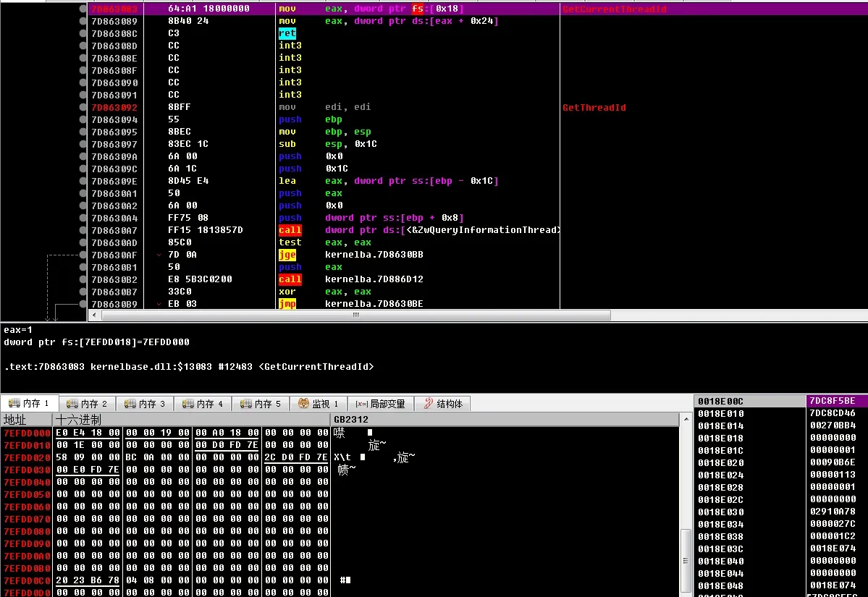The height and width of the screenshot is (597, 868).
Task: Select the call kernelba.7D886D12 instruction
Action: 351,279
